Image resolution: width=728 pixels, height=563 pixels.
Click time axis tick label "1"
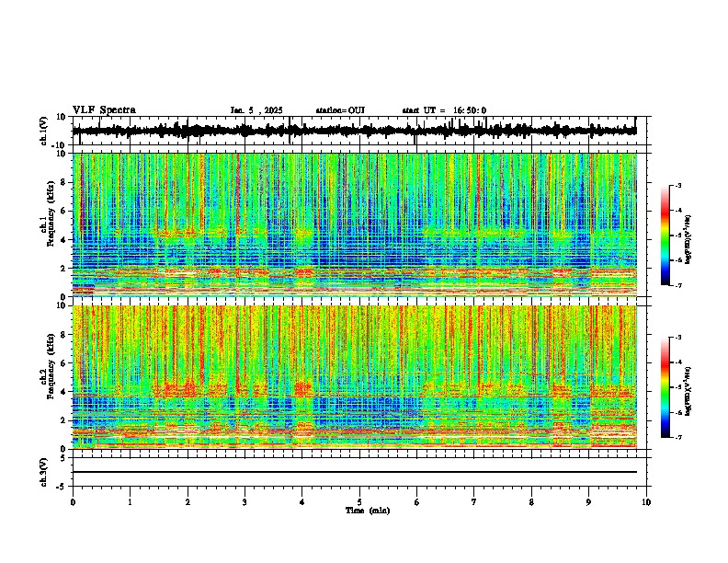pos(130,502)
